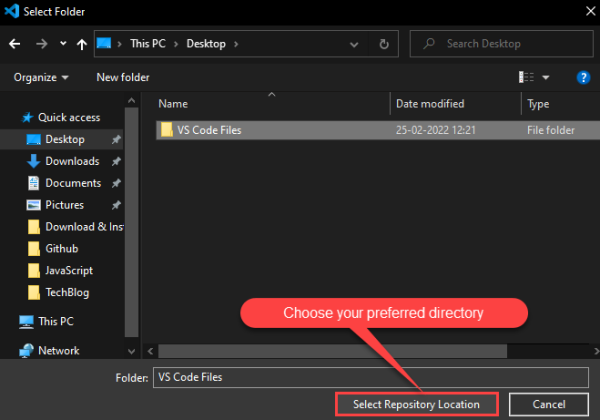Click the Search Desktop field
The image size is (600, 420).
tap(501, 44)
